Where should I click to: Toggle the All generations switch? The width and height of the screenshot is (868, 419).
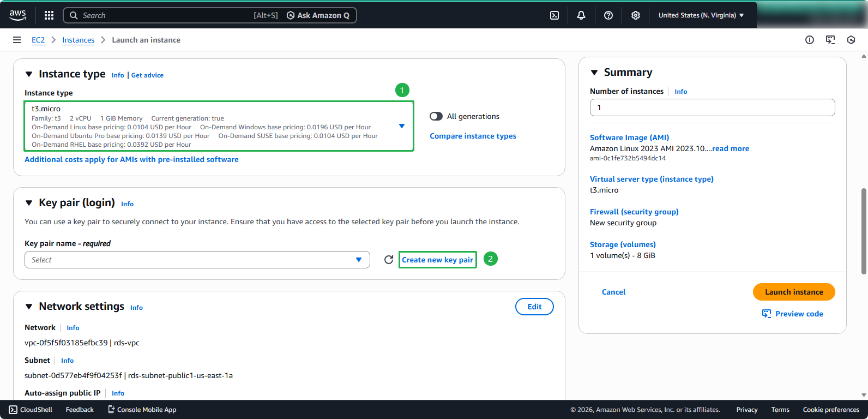(x=436, y=116)
